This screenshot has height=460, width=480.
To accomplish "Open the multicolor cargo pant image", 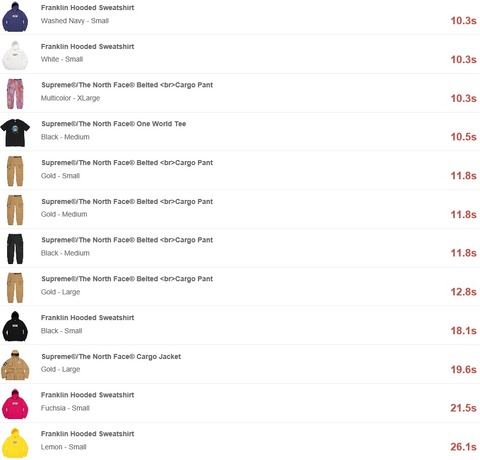I will click(15, 94).
